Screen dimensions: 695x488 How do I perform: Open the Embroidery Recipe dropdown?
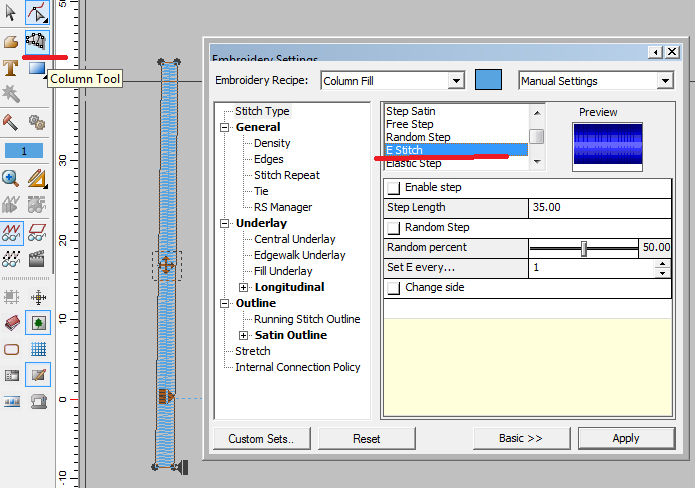tap(456, 81)
